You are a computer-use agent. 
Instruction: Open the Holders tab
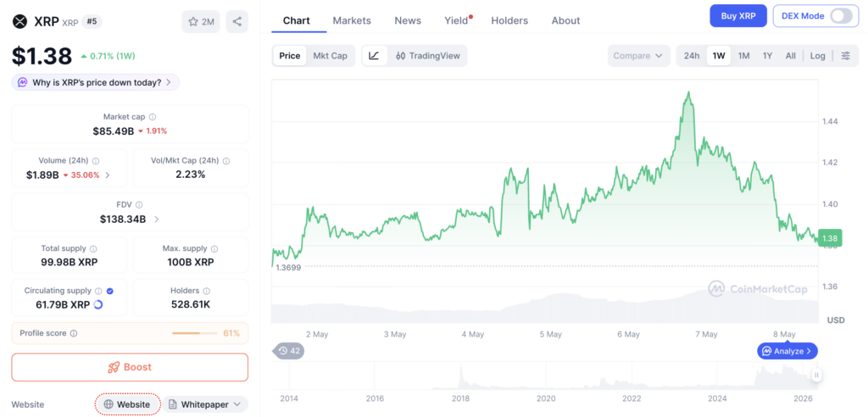pyautogui.click(x=509, y=20)
